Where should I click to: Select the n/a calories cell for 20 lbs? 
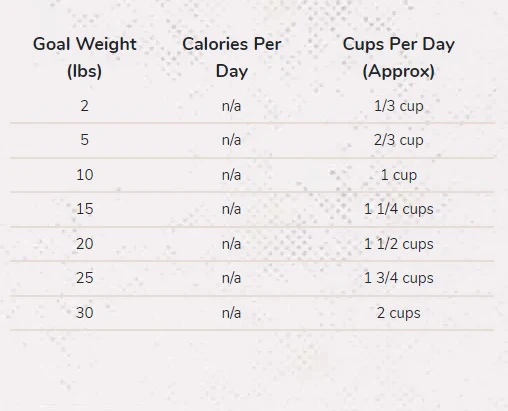pos(231,244)
